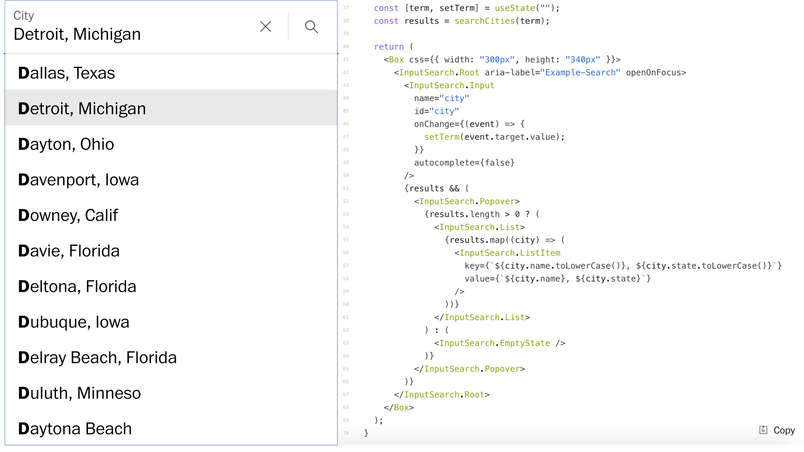Pick Daytona Beach at list bottom

[171, 428]
